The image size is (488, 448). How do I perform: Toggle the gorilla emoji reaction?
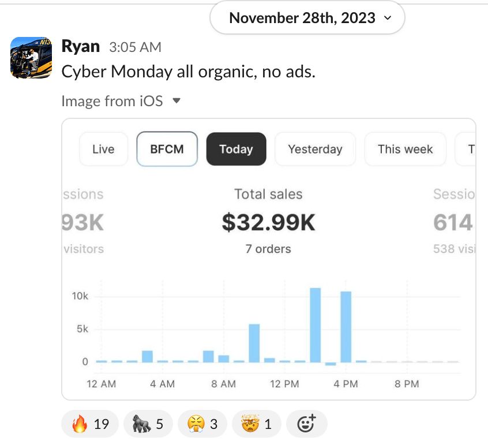click(x=148, y=424)
